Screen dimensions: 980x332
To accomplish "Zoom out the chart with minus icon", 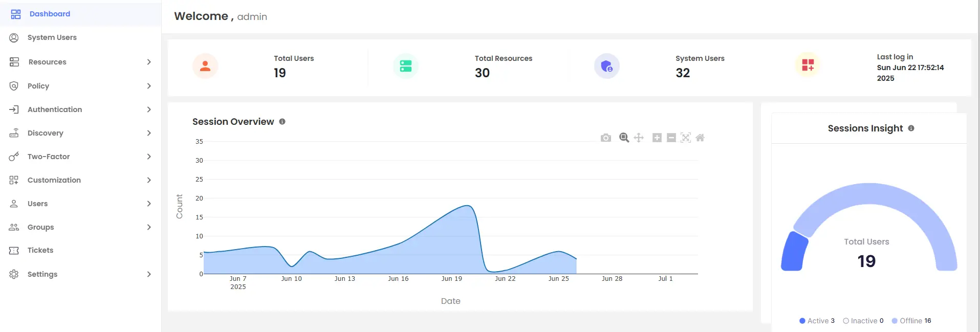I will 671,138.
